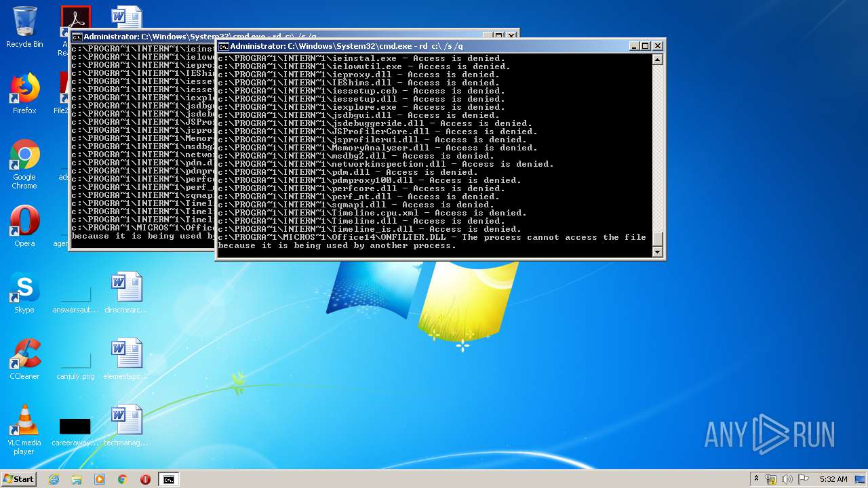The height and width of the screenshot is (488, 868).
Task: Click the 5:32 AM clock
Action: click(x=833, y=479)
